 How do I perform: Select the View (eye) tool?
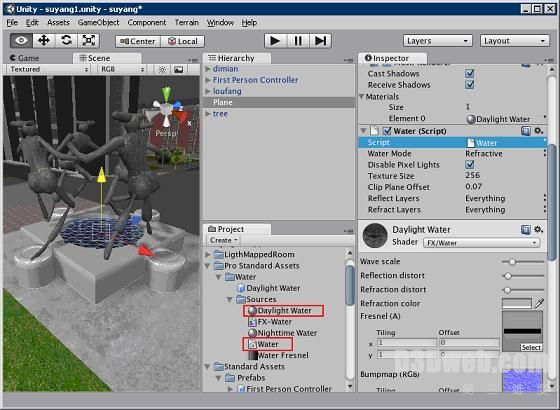click(21, 41)
